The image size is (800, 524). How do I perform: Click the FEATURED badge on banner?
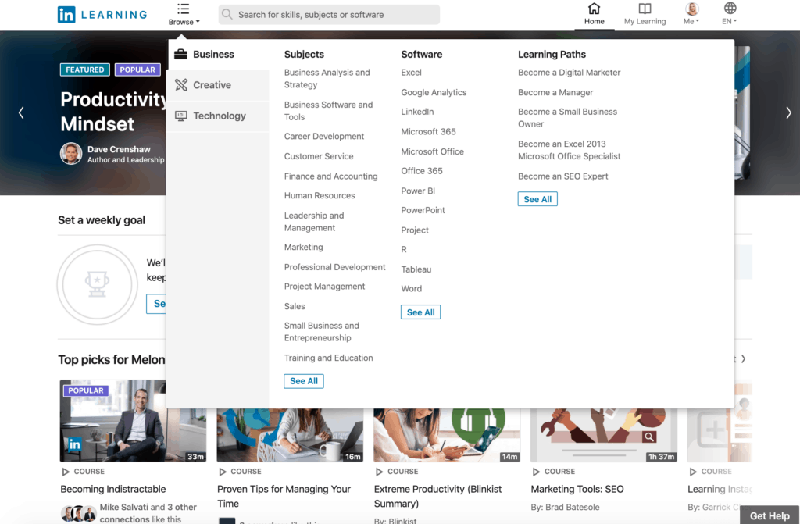pyautogui.click(x=85, y=70)
